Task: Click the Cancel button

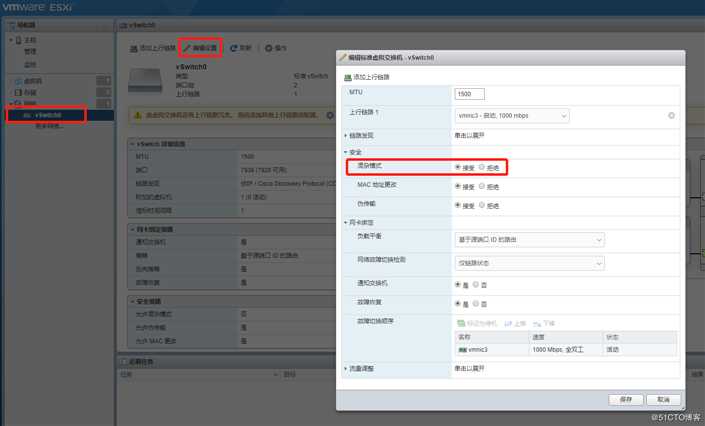Action: pyautogui.click(x=664, y=399)
